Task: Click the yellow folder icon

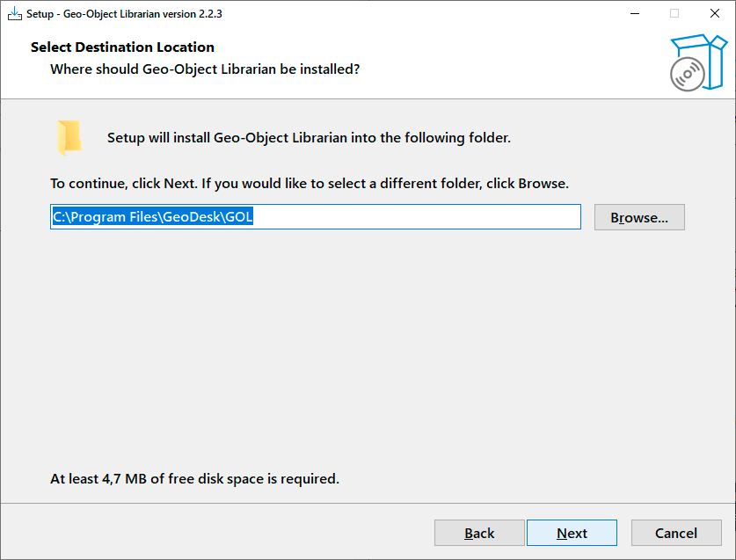Action: [x=69, y=138]
